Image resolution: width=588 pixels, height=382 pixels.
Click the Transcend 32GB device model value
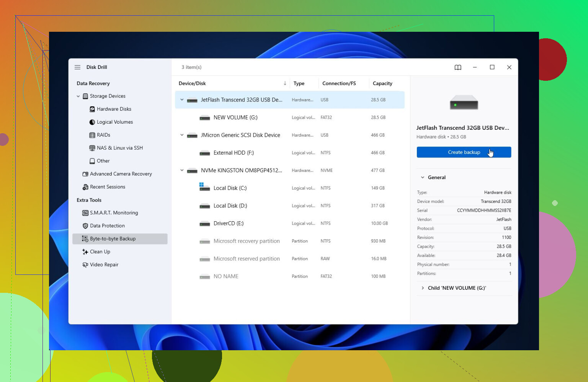pyautogui.click(x=496, y=201)
